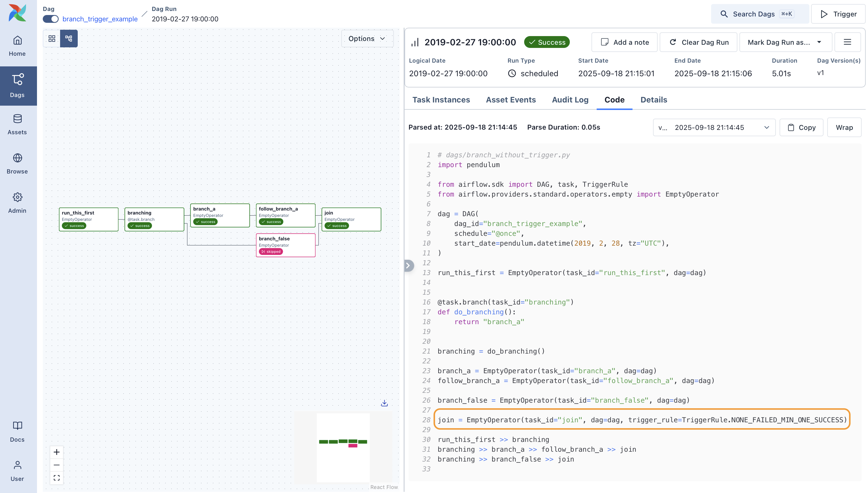Zoom in the graph with plus button
Image resolution: width=868 pixels, height=493 pixels.
(57, 452)
